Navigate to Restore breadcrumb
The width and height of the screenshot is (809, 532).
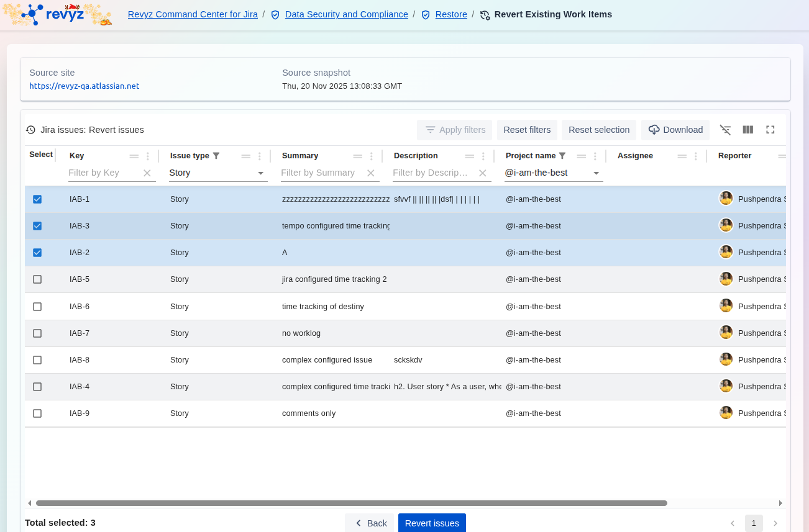pyautogui.click(x=450, y=14)
